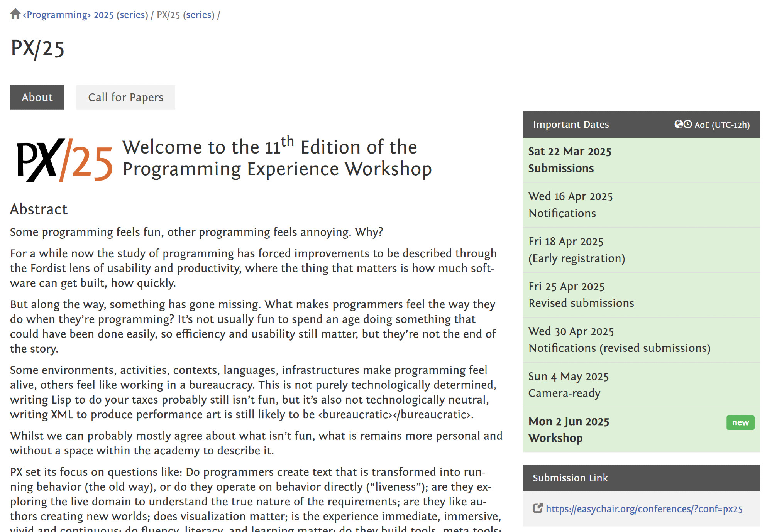772x532 pixels.
Task: Select the Sun 4 May Camera-ready entry
Action: tap(568, 385)
